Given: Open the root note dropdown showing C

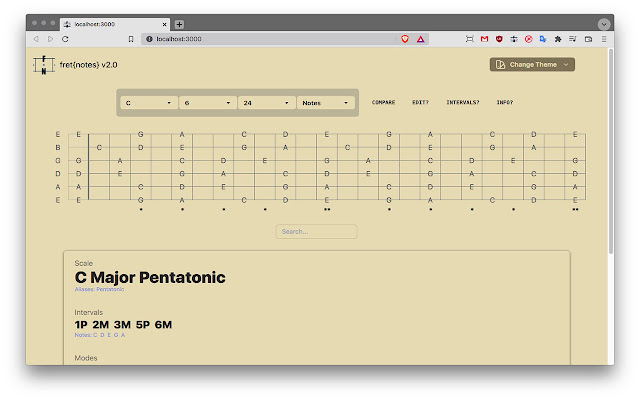Looking at the screenshot, I should (149, 103).
